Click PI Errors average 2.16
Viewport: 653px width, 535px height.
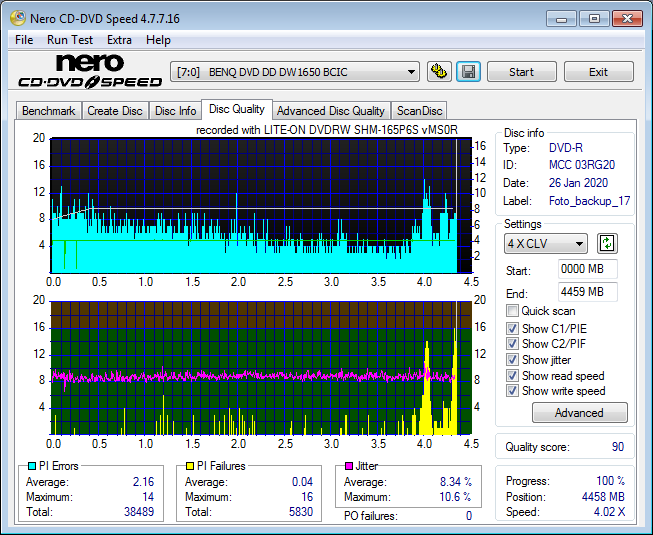[143, 482]
